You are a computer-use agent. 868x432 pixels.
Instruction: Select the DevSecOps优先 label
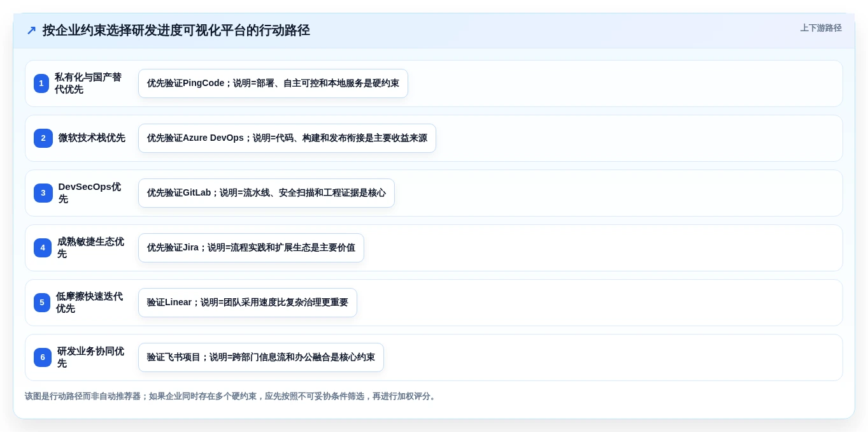[90, 193]
